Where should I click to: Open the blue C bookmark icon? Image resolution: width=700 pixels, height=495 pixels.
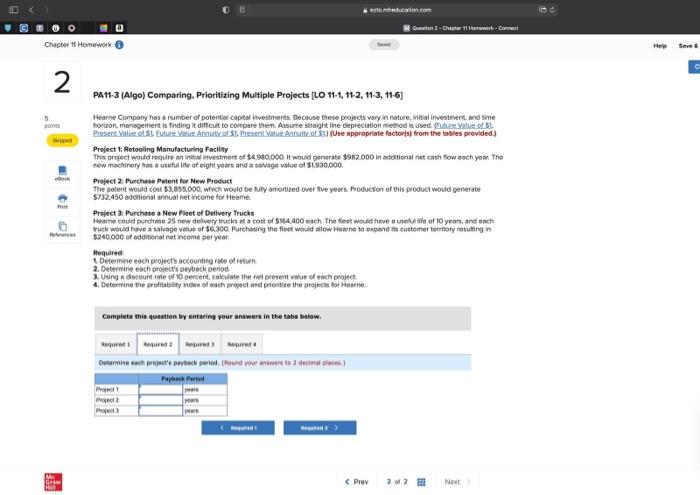point(24,28)
